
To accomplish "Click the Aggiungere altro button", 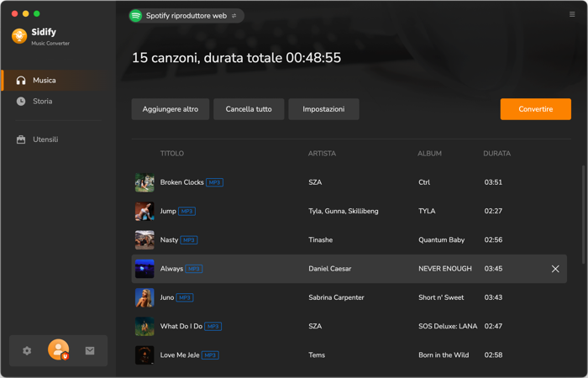I will tap(171, 109).
